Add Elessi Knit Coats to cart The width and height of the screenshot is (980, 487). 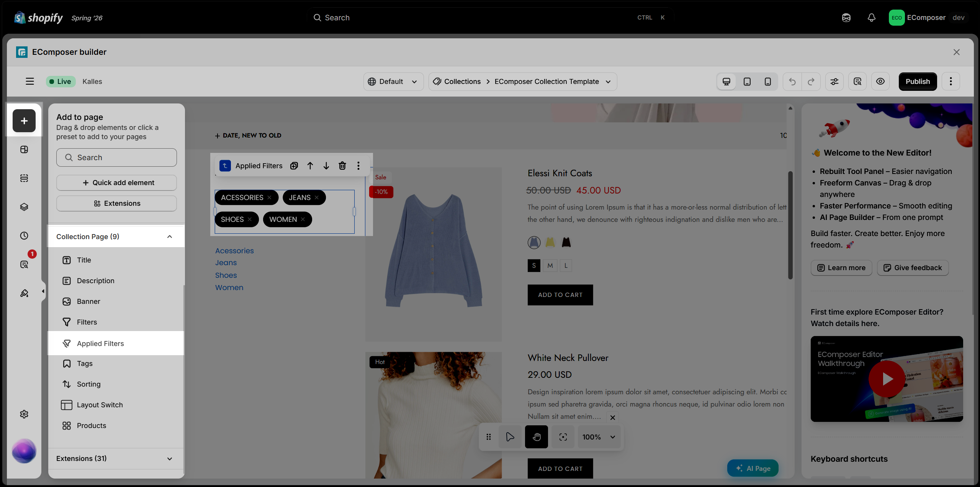click(560, 295)
